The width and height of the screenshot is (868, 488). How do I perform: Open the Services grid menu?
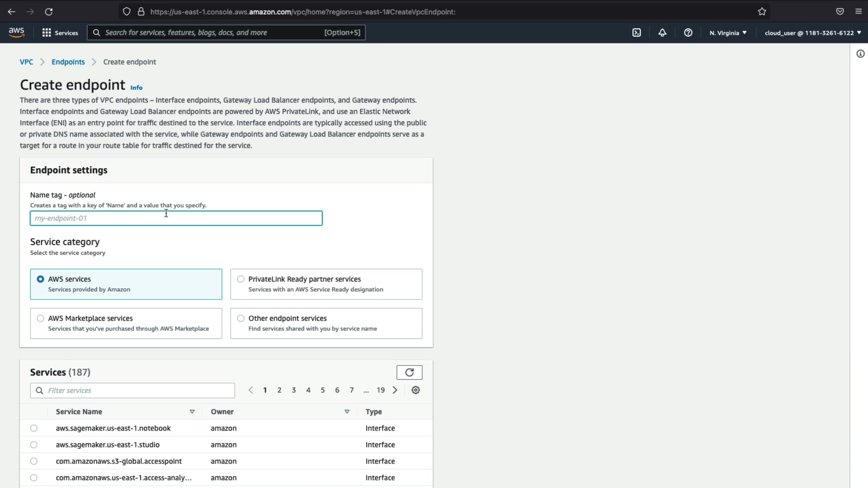[x=60, y=33]
